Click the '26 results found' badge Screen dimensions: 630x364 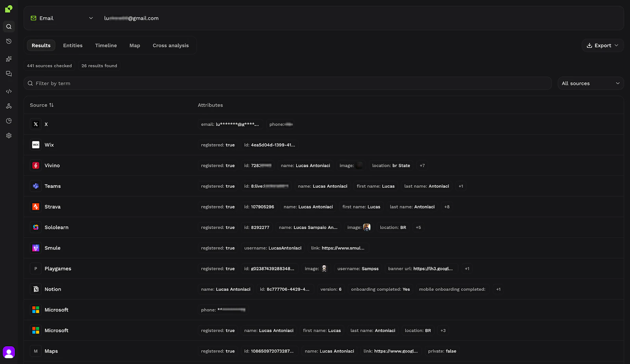pos(99,66)
